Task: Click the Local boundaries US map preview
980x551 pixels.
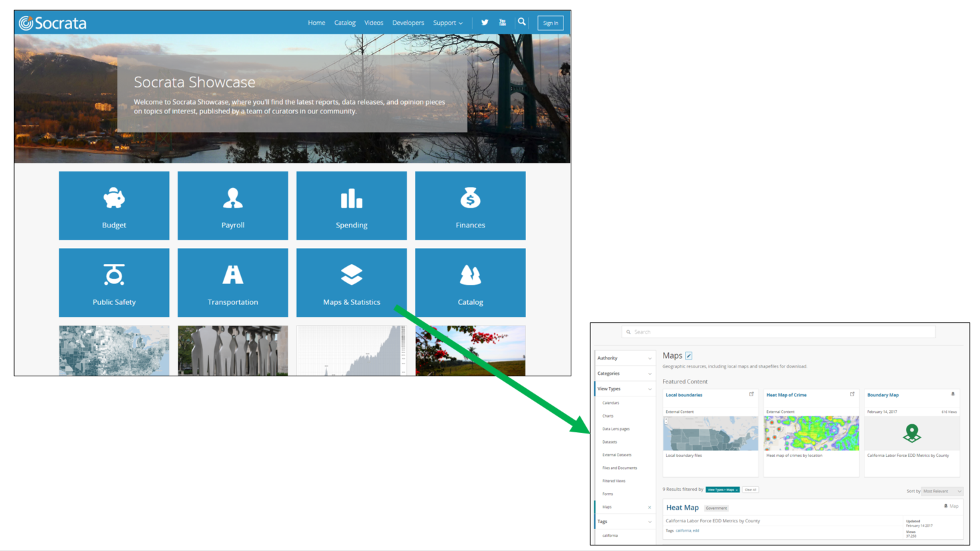Action: (x=710, y=433)
